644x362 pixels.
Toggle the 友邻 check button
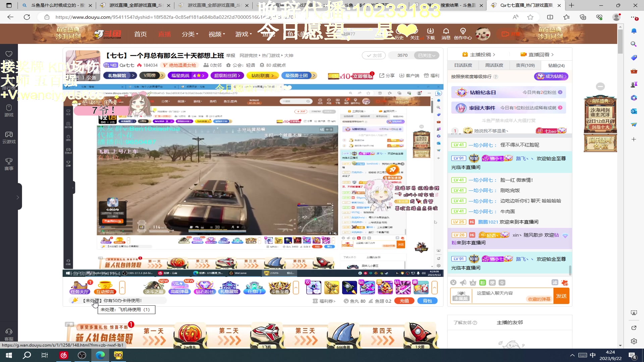pyautogui.click(x=374, y=55)
